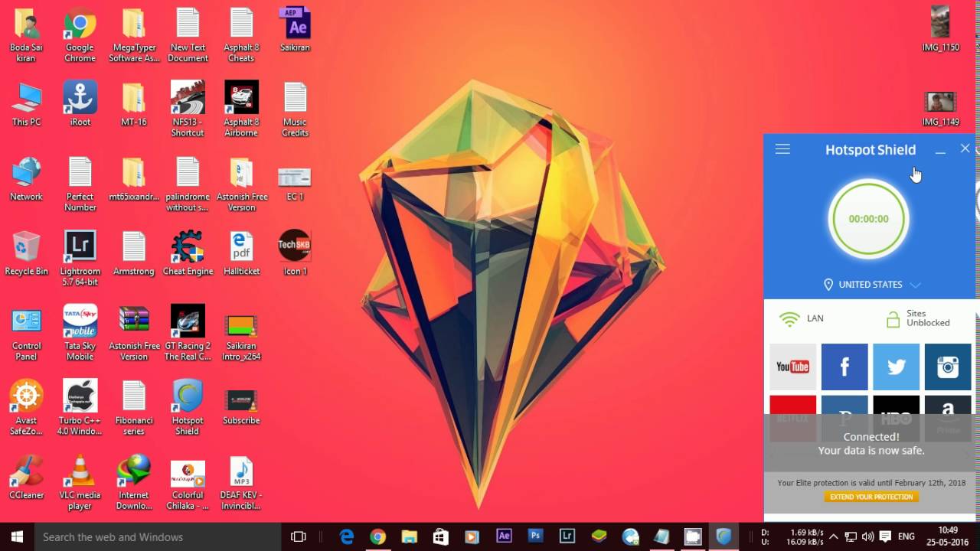The width and height of the screenshot is (980, 551).
Task: Select the Hotspot Shield desktop shortcut
Action: 188,408
